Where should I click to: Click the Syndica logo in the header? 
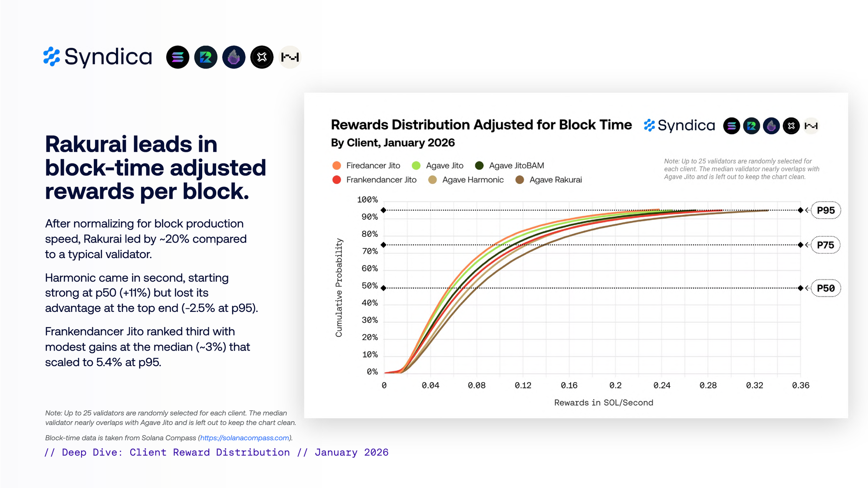click(98, 57)
